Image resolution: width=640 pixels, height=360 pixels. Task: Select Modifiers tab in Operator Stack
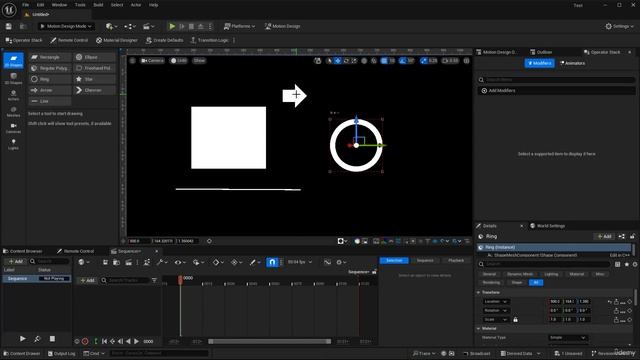[x=540, y=63]
